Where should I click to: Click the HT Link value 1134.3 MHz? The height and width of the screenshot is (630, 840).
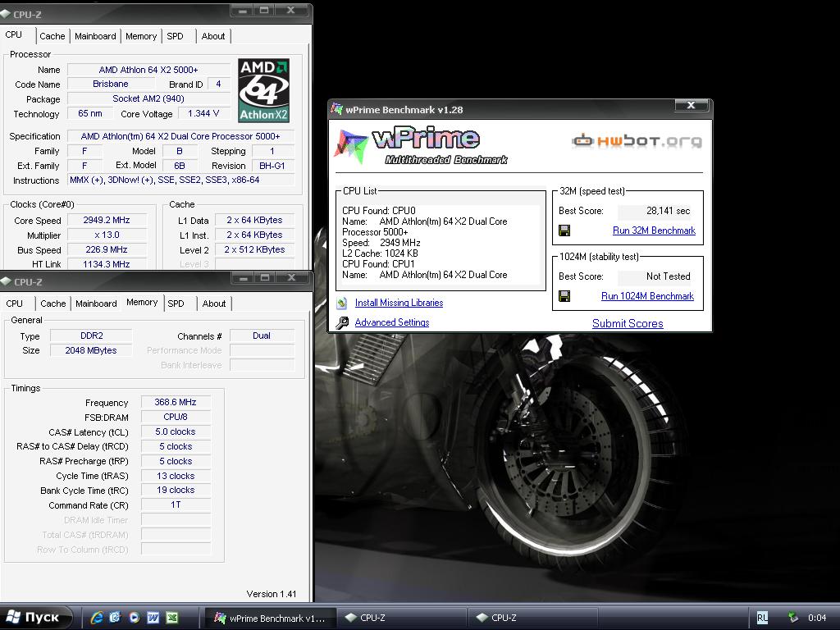tap(107, 264)
